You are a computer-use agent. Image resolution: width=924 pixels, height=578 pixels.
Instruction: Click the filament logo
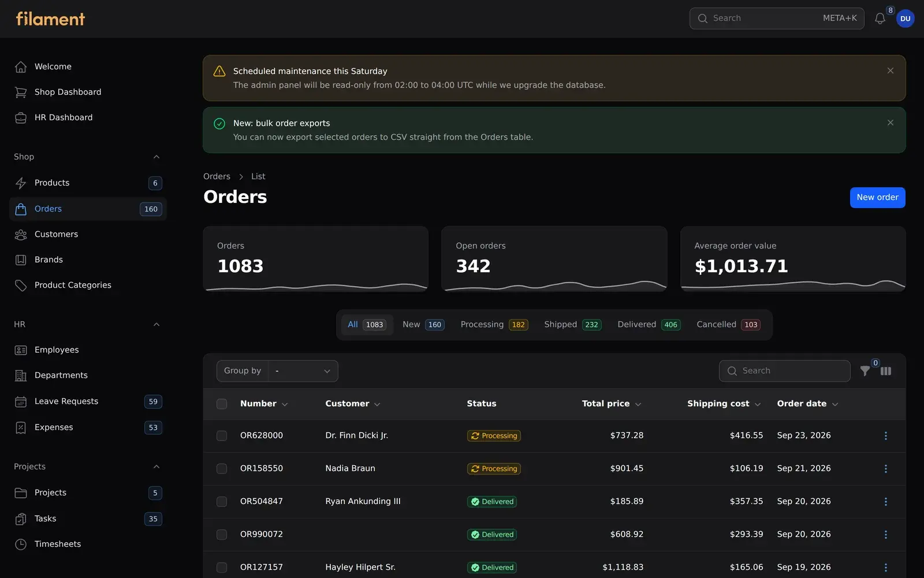[50, 18]
